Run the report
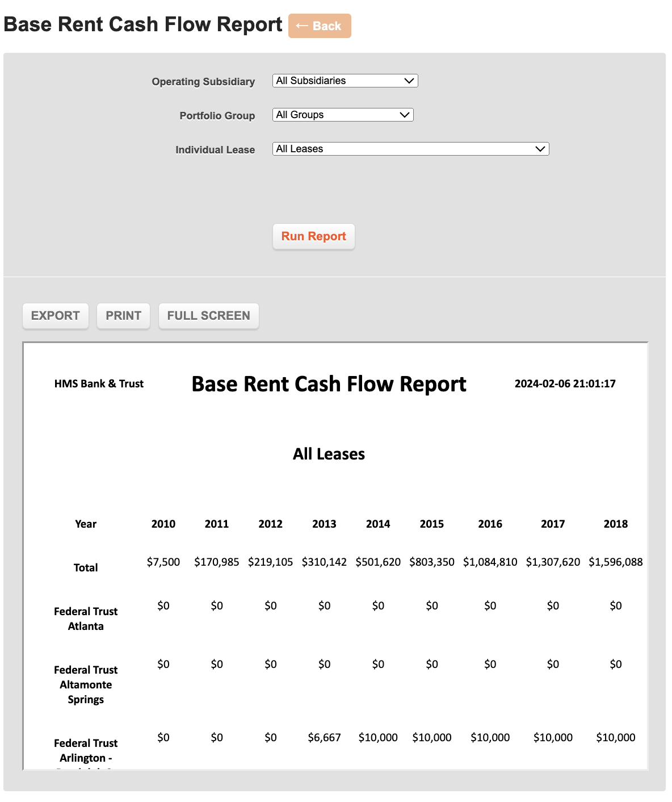 (x=314, y=236)
